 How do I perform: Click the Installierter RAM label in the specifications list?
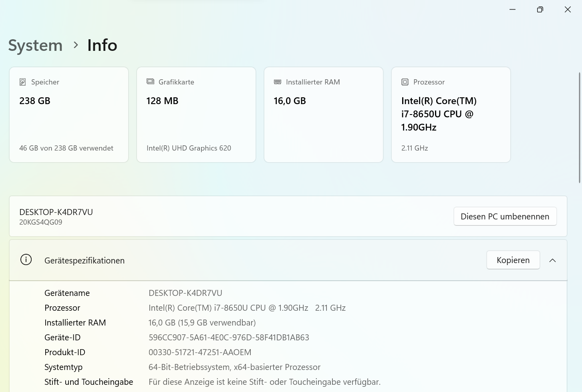[75, 323]
